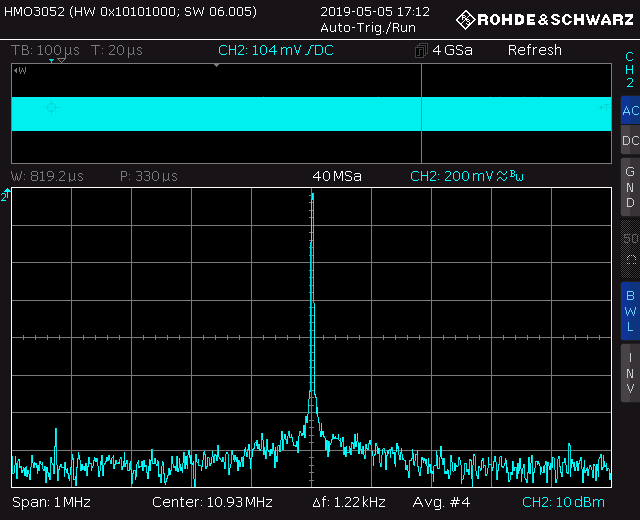Viewport: 640px width, 520px height.
Task: Select the GND coupling menu item
Action: [x=630, y=187]
